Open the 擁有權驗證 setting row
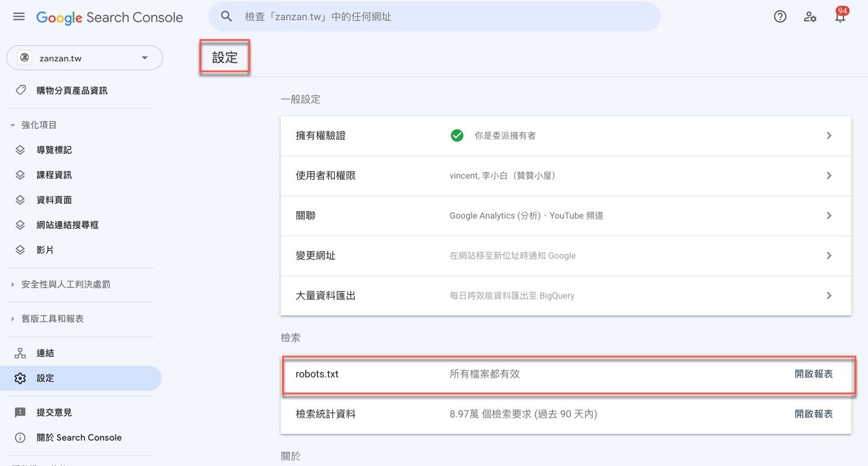868x466 pixels. tap(566, 136)
